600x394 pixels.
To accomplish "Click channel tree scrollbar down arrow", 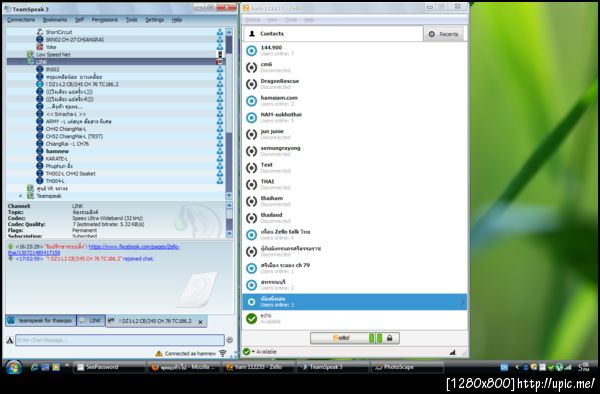I will [229, 196].
